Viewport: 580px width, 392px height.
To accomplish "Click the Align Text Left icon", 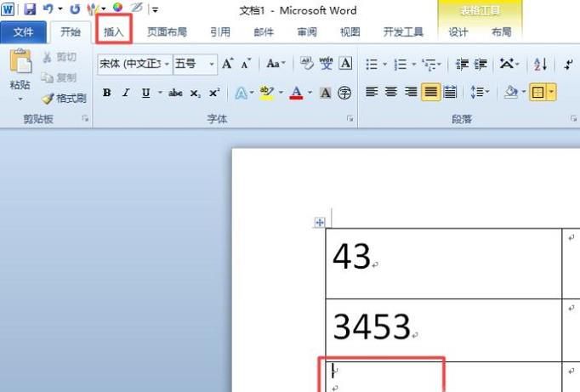I will point(372,91).
